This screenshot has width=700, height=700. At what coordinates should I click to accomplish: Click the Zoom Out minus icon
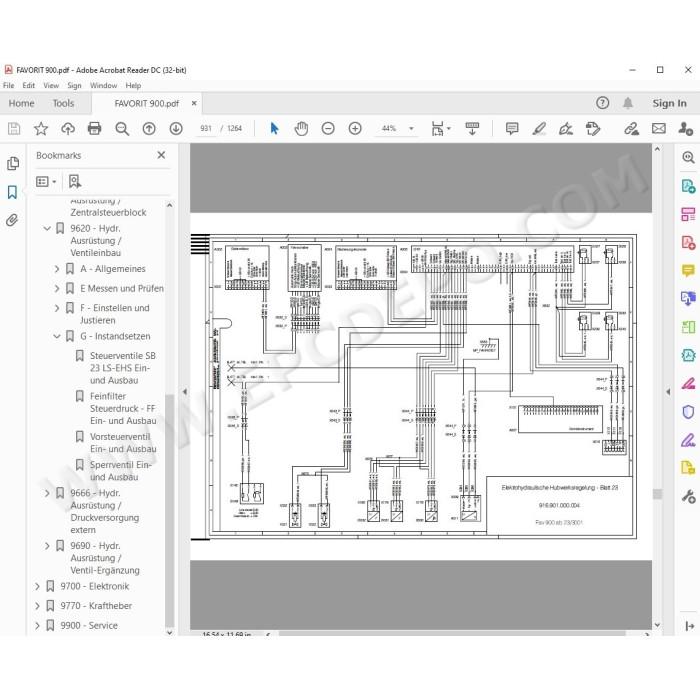[328, 129]
